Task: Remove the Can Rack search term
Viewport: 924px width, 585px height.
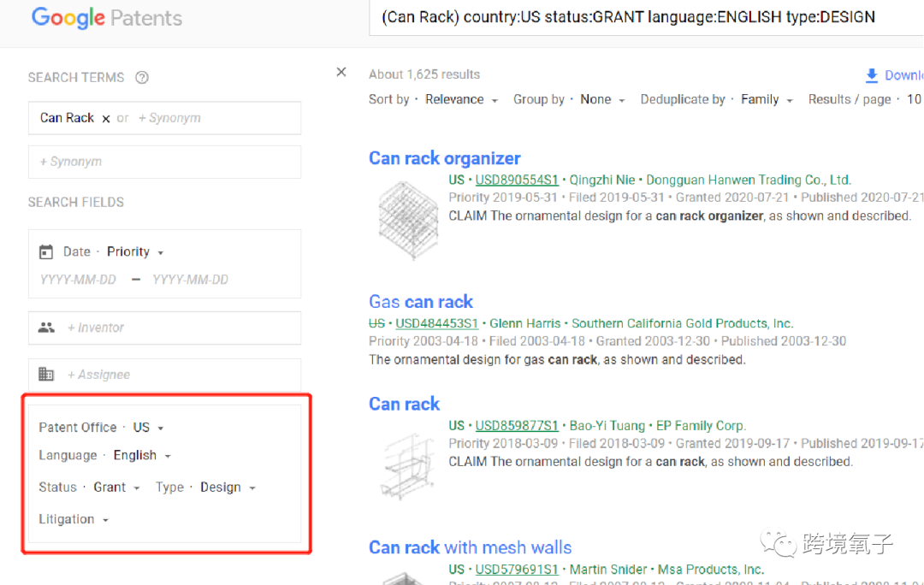Action: coord(106,118)
